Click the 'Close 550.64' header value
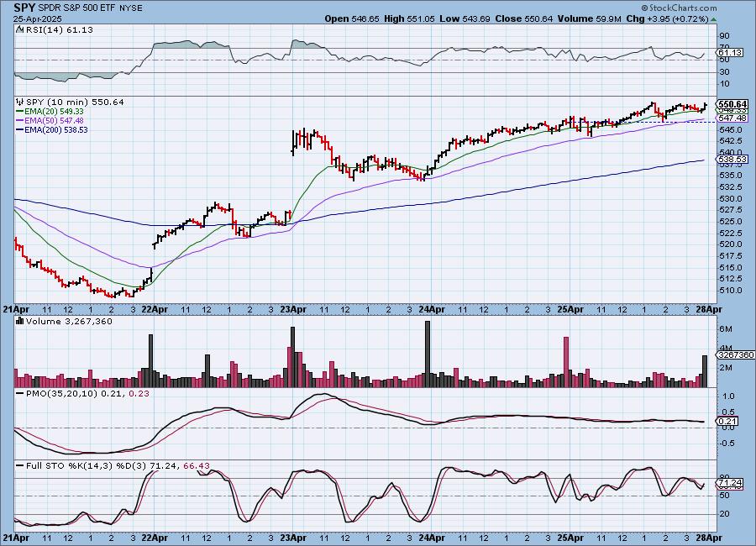756x546 pixels. [523, 18]
